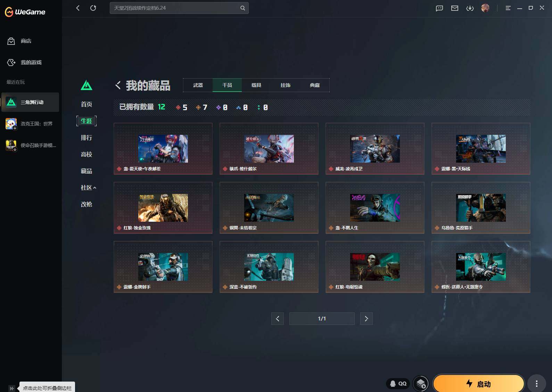Select 生涯 in game navigation
The image size is (552, 392).
point(86,121)
